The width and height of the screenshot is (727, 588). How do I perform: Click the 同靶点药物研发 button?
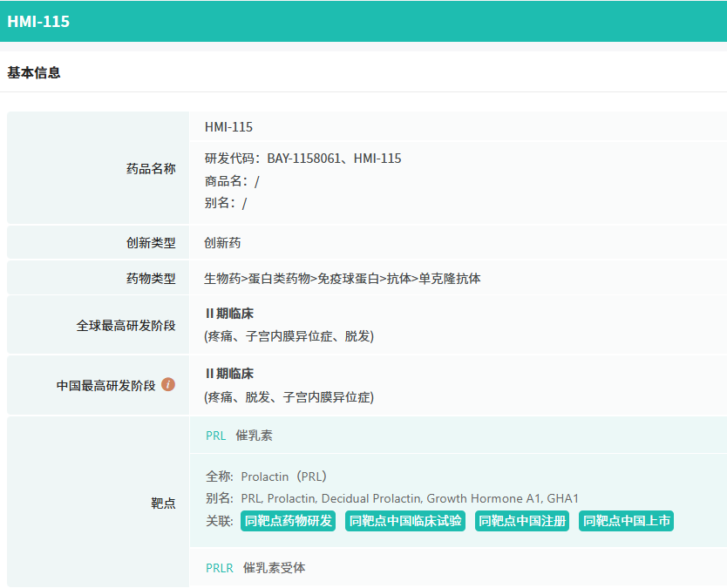click(x=288, y=521)
